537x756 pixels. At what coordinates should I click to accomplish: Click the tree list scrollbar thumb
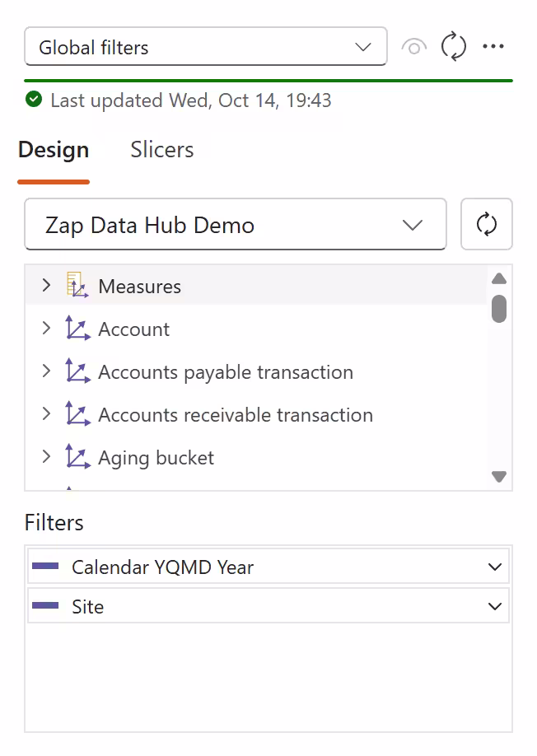[499, 309]
